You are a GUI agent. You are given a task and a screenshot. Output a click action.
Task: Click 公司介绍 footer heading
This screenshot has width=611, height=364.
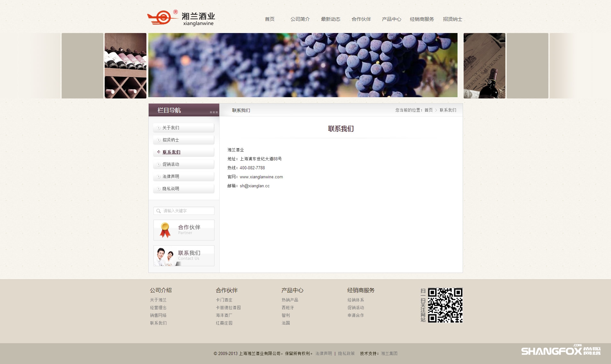click(x=161, y=290)
